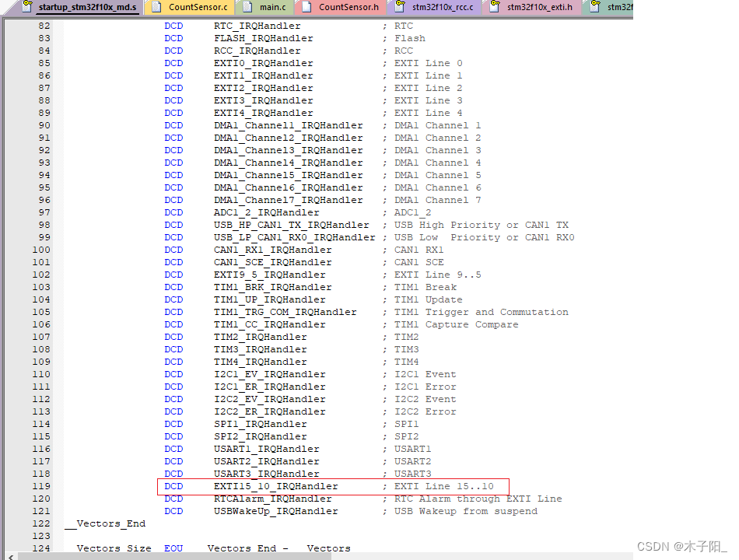Click TIM1_UP_IRQHandler on line 104
The width and height of the screenshot is (739, 560).
coord(270,299)
